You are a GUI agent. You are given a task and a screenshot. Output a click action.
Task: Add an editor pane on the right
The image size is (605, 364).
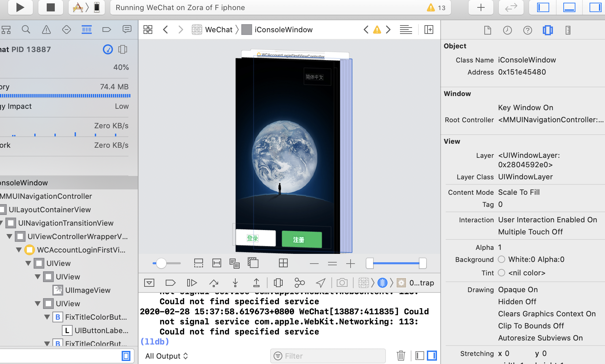429,30
